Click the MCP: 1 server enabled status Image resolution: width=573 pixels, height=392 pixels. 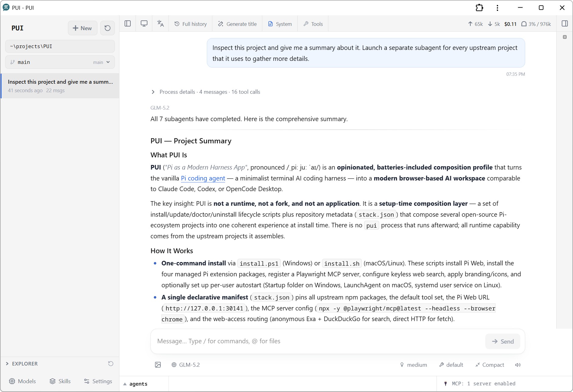(x=483, y=383)
